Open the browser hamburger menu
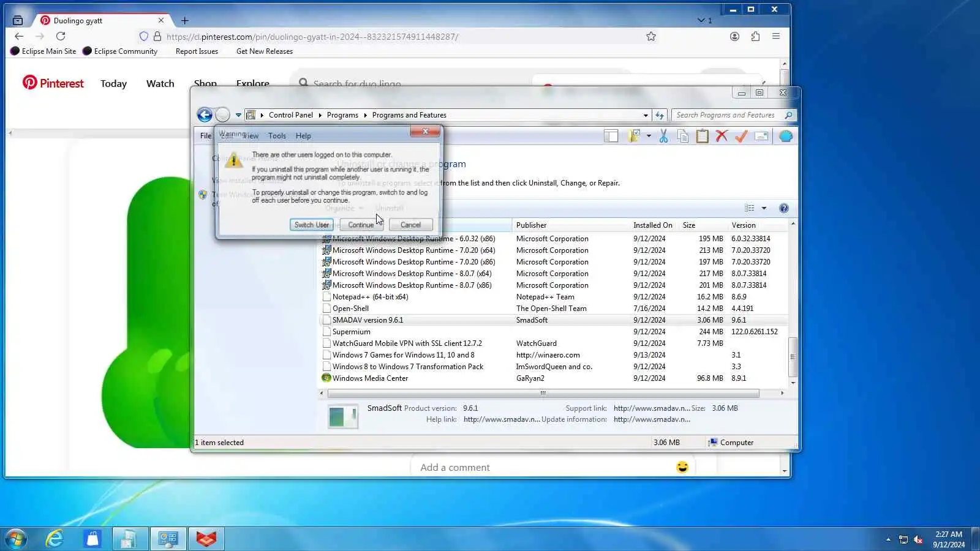The width and height of the screenshot is (980, 551). [776, 37]
